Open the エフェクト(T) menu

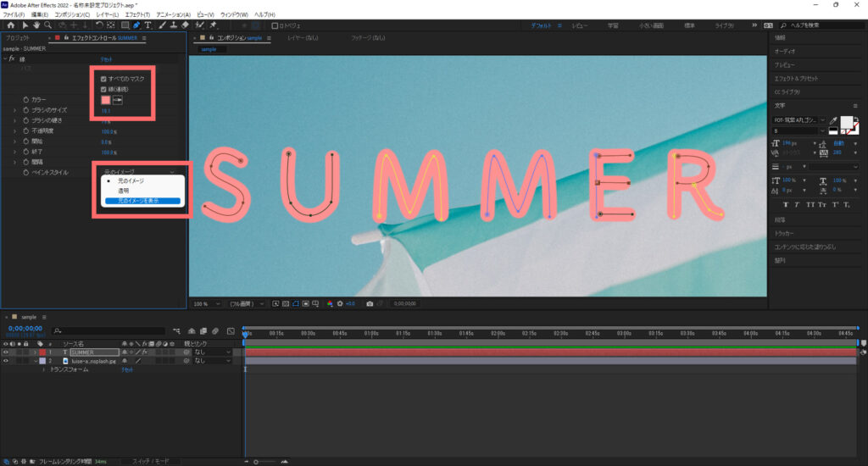point(135,15)
